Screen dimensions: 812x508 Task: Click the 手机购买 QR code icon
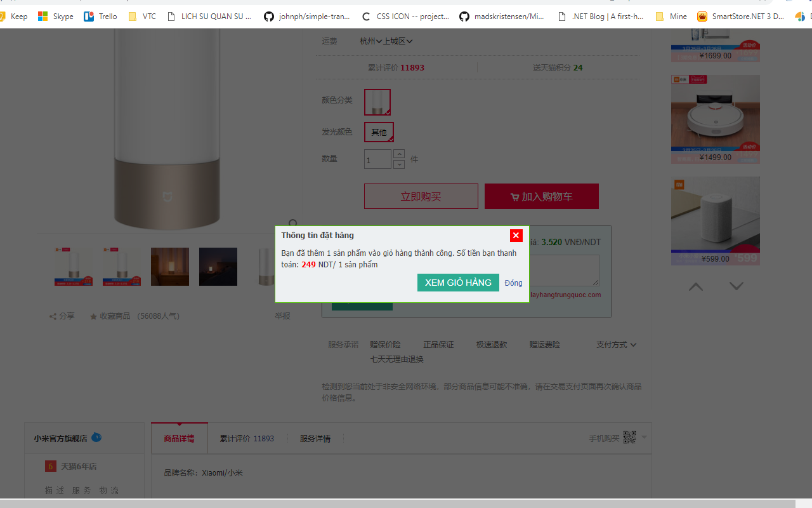pyautogui.click(x=629, y=437)
